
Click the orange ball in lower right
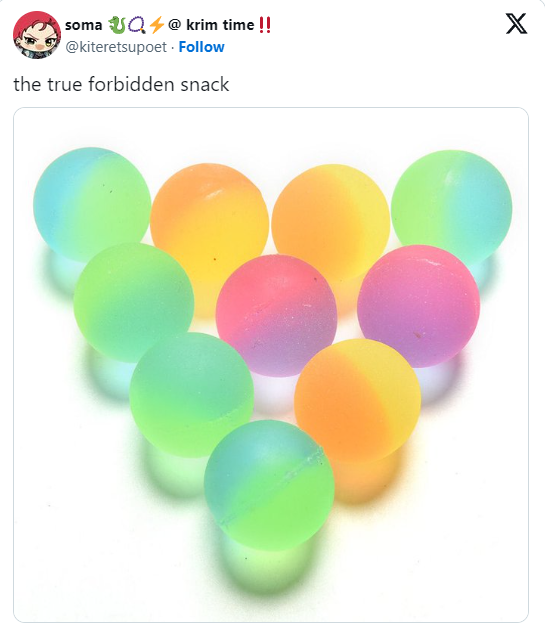pyautogui.click(x=358, y=401)
